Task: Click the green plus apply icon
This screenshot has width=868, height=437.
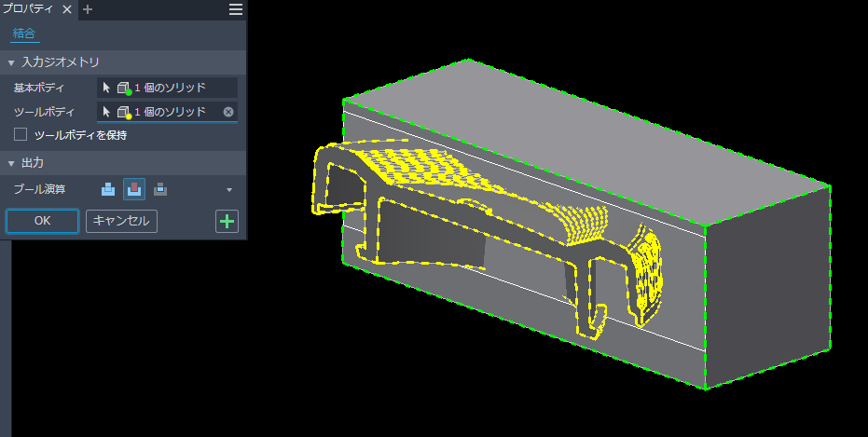Action: (227, 221)
